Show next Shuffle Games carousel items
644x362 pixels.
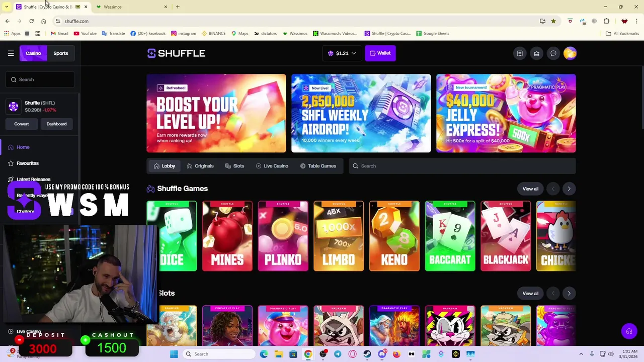[x=569, y=189]
